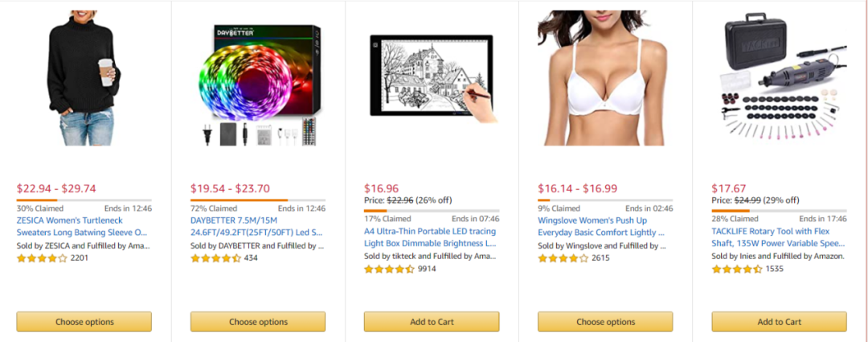868x342 pixels.
Task: Add the TACKLIFE rotary tool to cart
Action: (x=779, y=322)
